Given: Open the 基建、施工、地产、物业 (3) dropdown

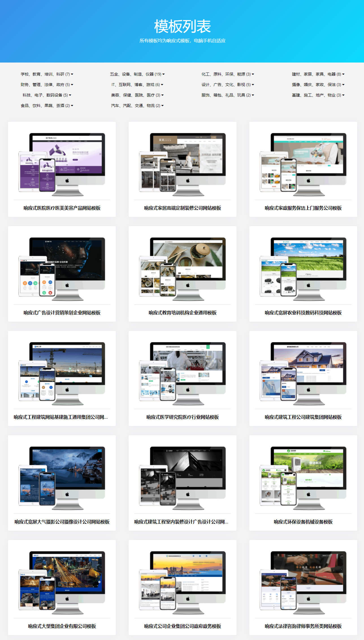Looking at the screenshot, I should click(318, 95).
